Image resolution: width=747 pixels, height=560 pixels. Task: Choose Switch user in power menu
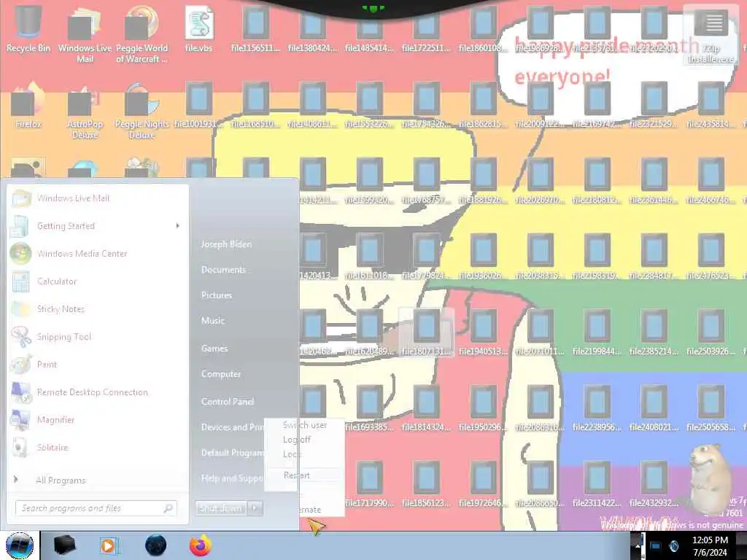[x=304, y=425]
